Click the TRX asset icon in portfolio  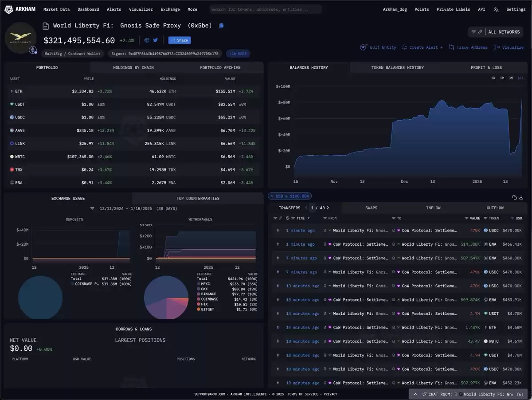coord(12,169)
